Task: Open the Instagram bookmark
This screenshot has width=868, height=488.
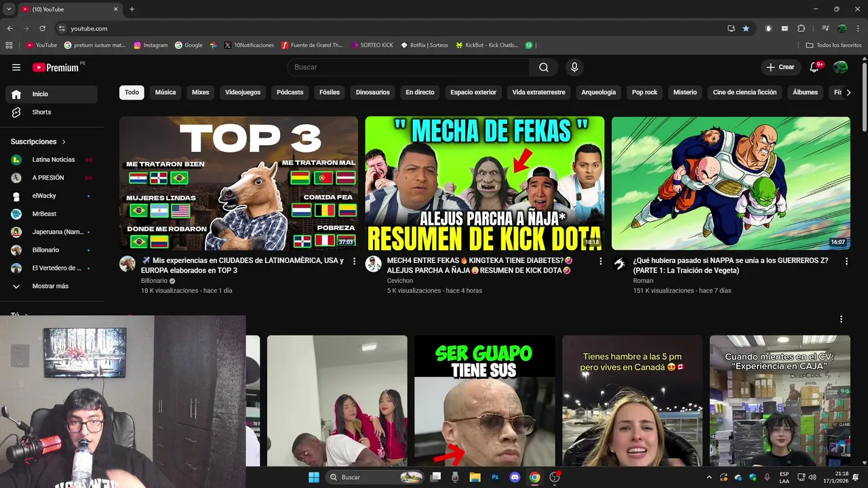Action: pos(151,45)
